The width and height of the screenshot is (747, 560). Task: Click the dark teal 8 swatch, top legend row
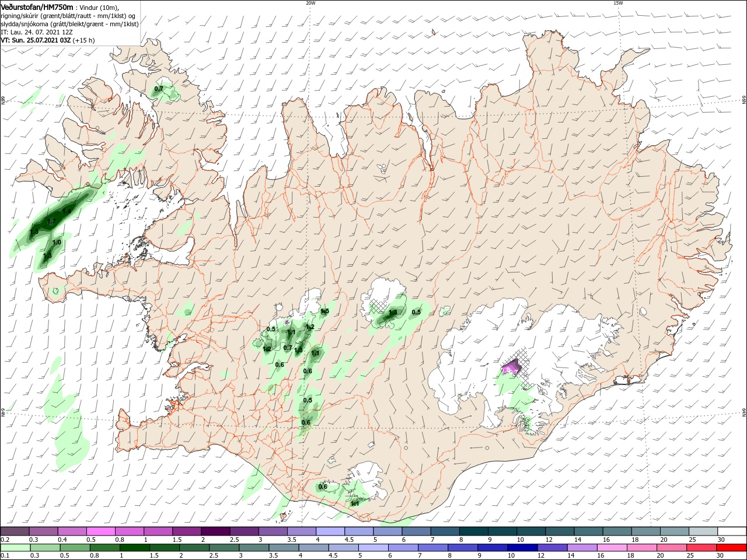click(x=473, y=531)
